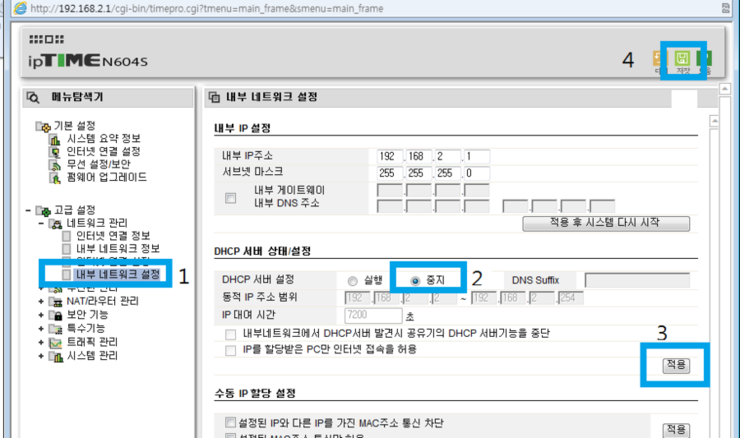
Task: Open 펌웨어 업그레이드 menu item
Action: 107,177
